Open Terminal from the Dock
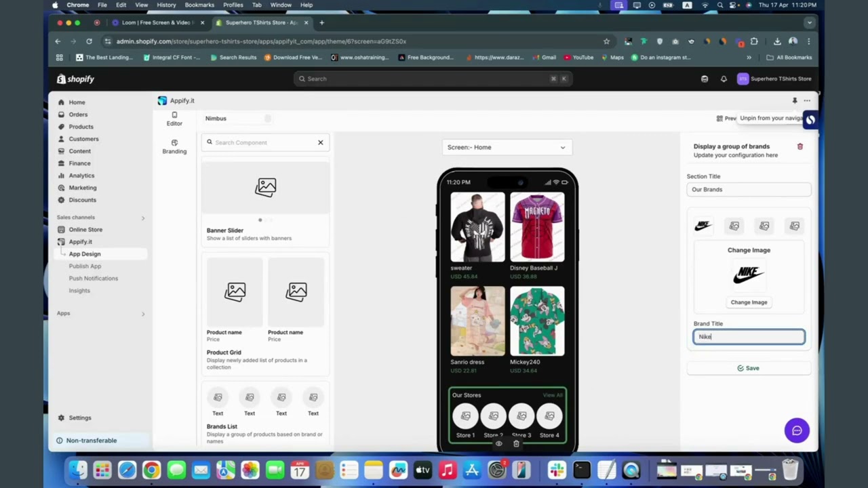This screenshot has width=868, height=488. [582, 470]
